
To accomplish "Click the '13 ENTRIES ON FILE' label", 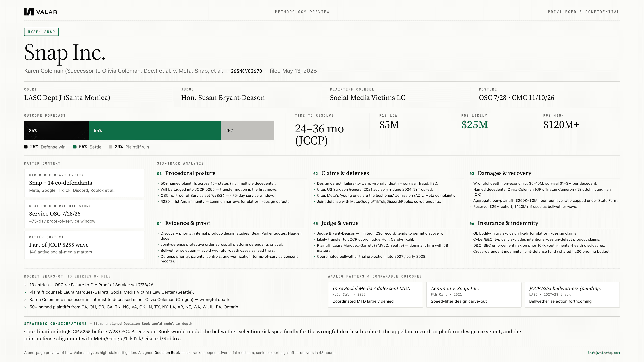I will click(x=89, y=277).
